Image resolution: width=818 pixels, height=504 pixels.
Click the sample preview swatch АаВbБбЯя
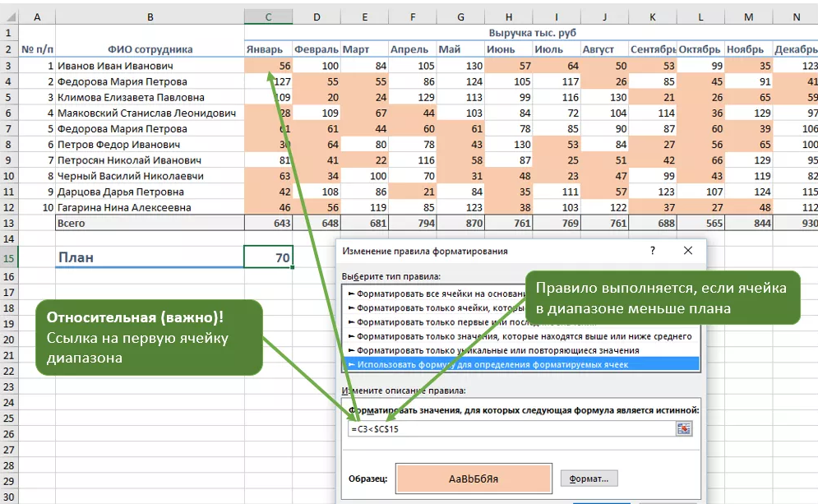click(x=474, y=479)
